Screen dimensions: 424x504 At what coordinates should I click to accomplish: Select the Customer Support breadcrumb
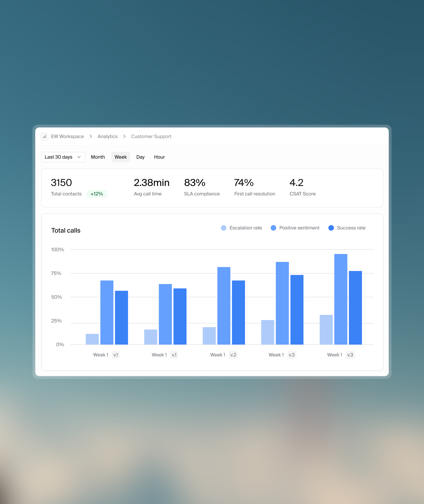pyautogui.click(x=151, y=136)
